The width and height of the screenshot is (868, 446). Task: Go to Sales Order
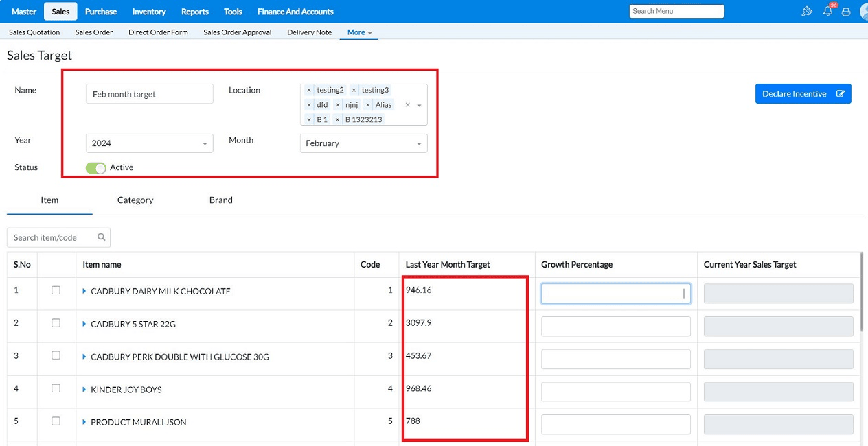pos(94,32)
